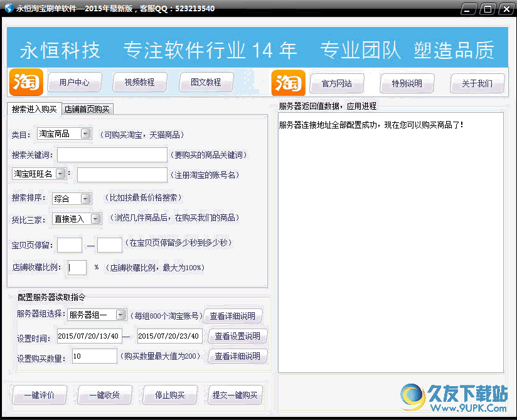Focus the 搜索关键词 input field
The width and height of the screenshot is (517, 420).
pyautogui.click(x=112, y=155)
